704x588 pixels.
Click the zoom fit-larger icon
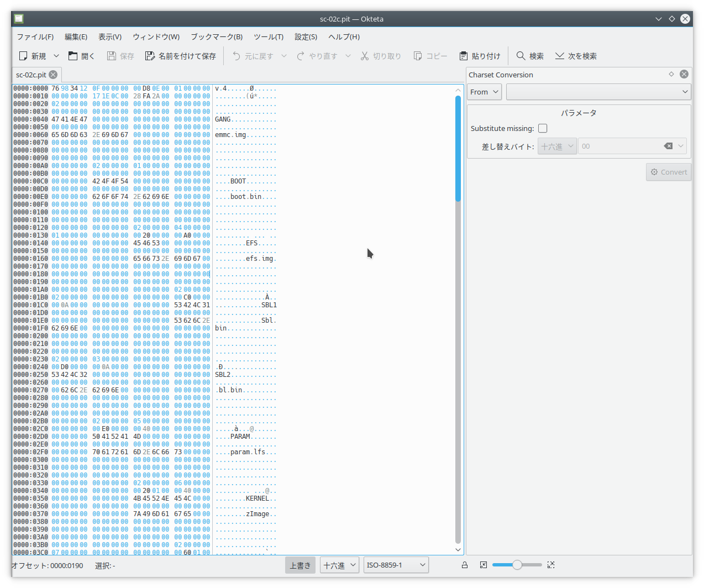pos(551,565)
